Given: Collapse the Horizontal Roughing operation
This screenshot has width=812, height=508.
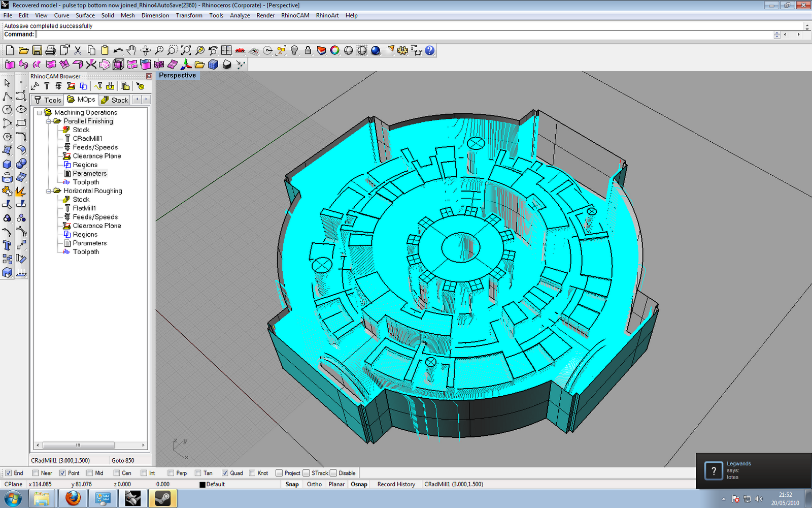Looking at the screenshot, I should pyautogui.click(x=49, y=191).
